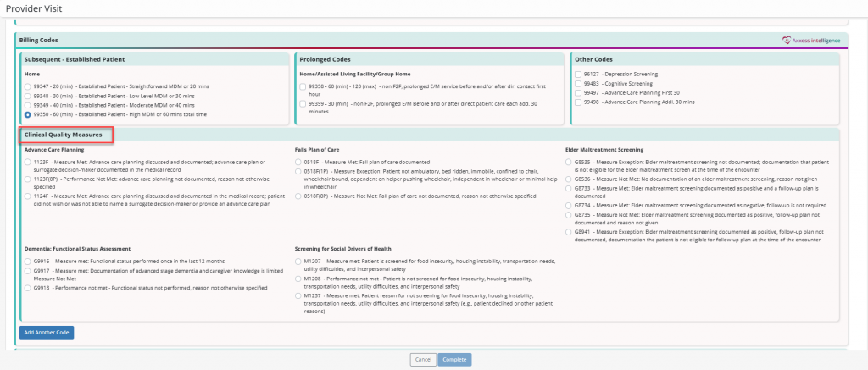Click the Add Another Code button
Screen dimensions: 868x370
point(46,332)
